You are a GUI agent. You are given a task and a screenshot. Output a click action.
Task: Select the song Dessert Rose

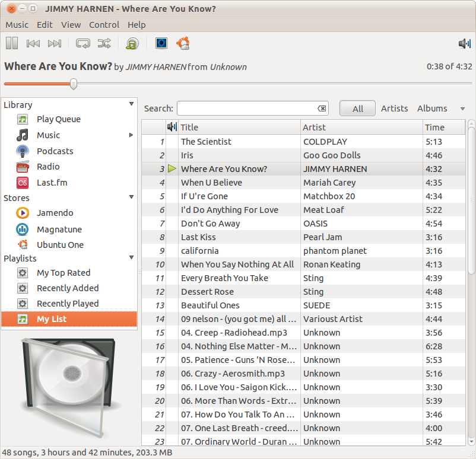pyautogui.click(x=207, y=292)
